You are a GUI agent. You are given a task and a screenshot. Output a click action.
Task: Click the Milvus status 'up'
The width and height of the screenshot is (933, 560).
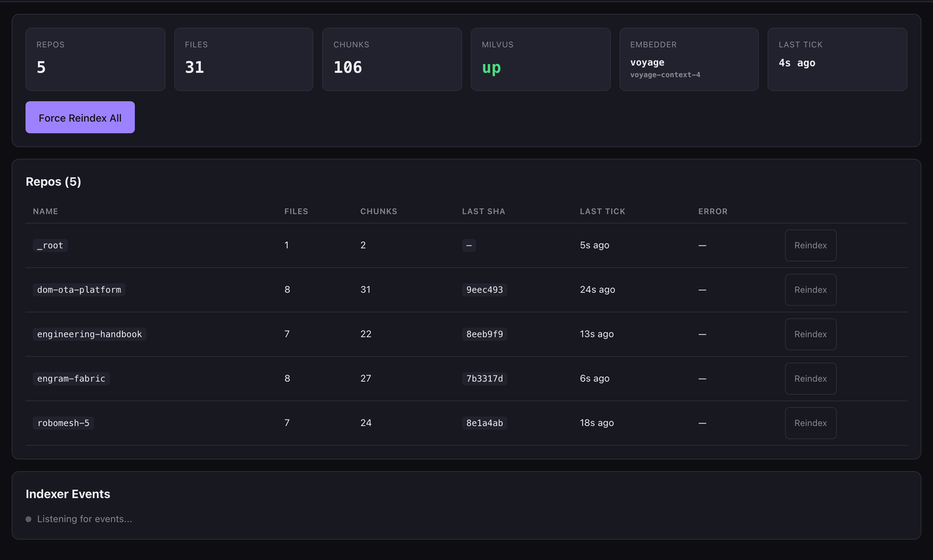pyautogui.click(x=491, y=67)
